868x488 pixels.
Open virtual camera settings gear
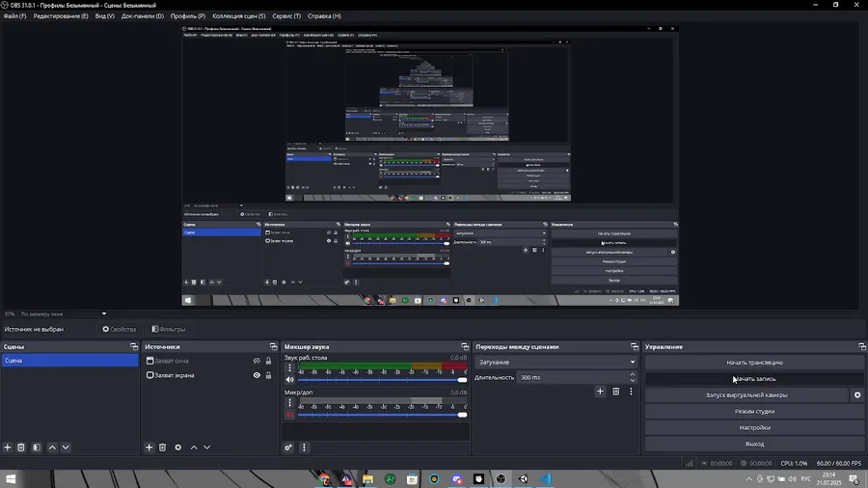857,395
